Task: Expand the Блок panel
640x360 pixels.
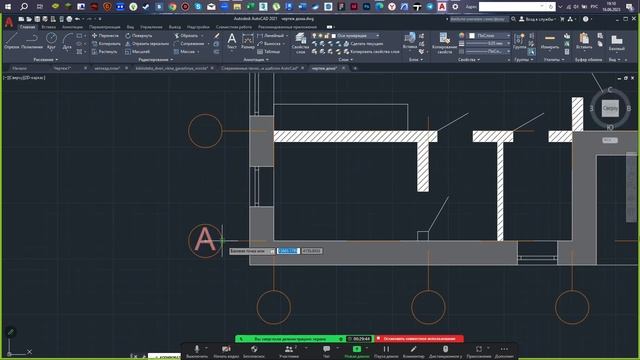Action: pyautogui.click(x=416, y=60)
